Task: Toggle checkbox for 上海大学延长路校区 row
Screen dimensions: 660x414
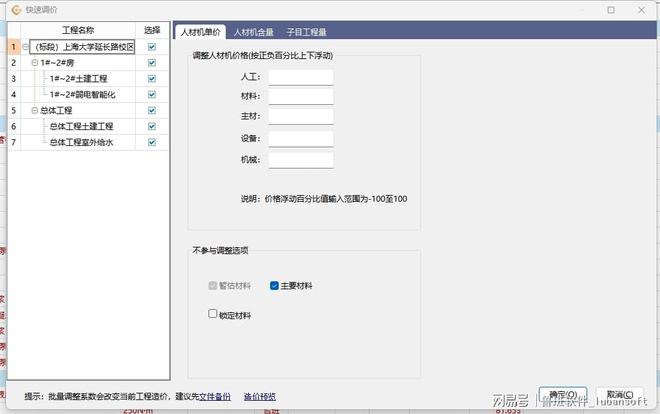Action: pyautogui.click(x=152, y=47)
